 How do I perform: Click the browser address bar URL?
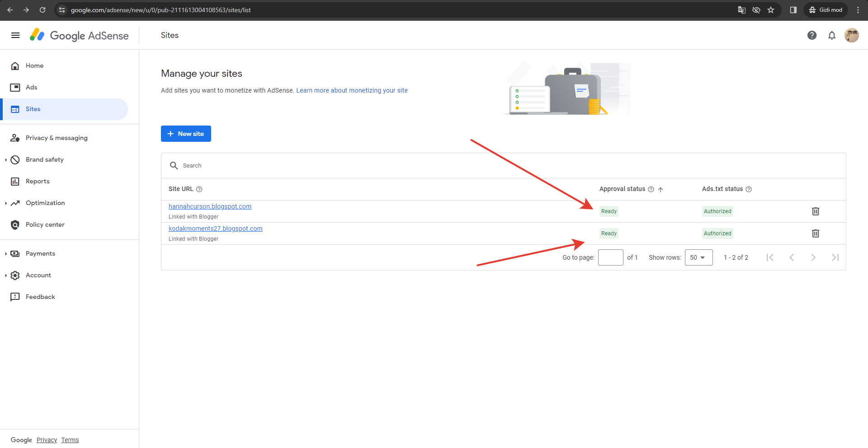161,10
